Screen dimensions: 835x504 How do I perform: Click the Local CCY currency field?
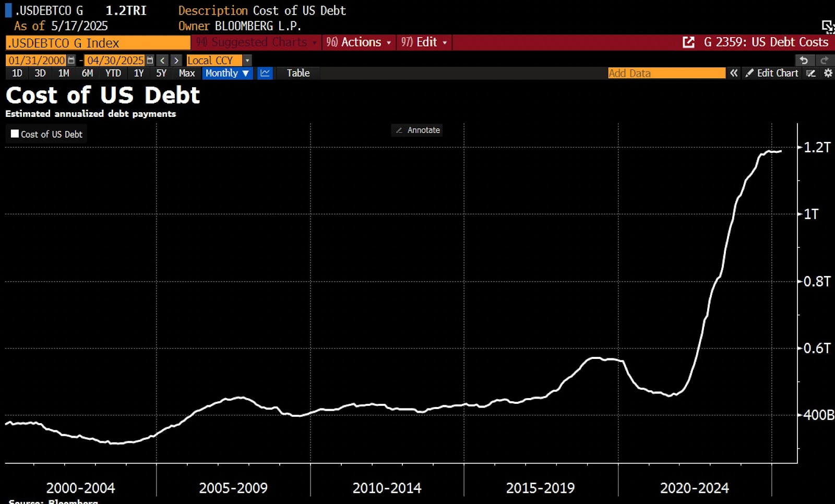click(x=214, y=61)
